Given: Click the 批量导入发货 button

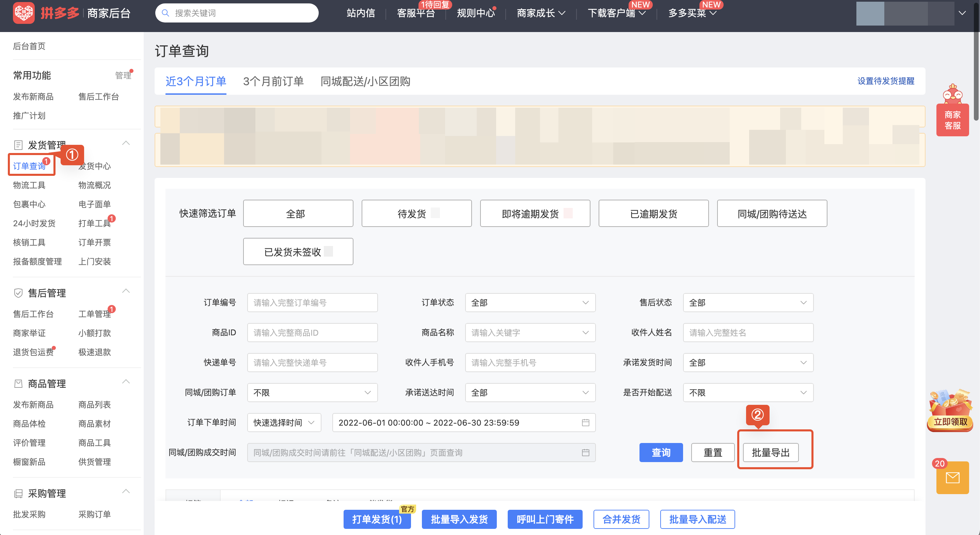Looking at the screenshot, I should [x=459, y=519].
